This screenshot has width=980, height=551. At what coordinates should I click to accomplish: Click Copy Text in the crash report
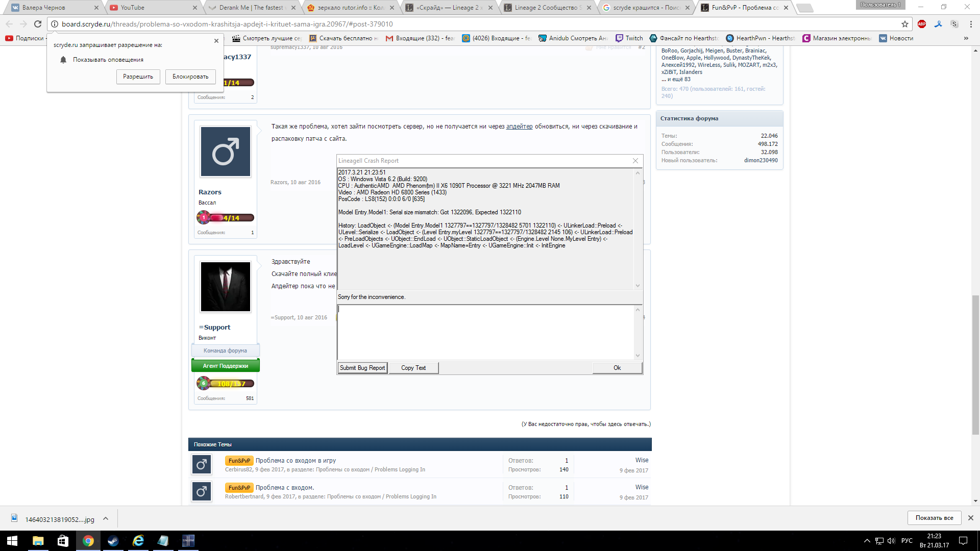point(413,368)
